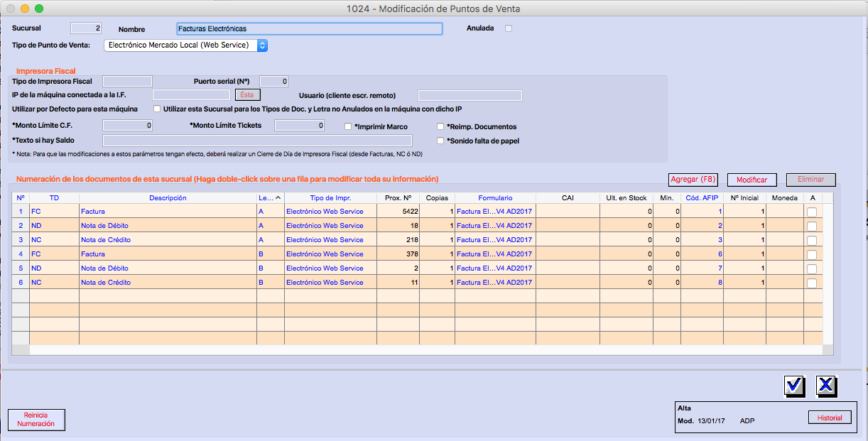Tick the A checkbox for row 3 Nota de Crédito
This screenshot has height=441, width=868.
tap(811, 240)
